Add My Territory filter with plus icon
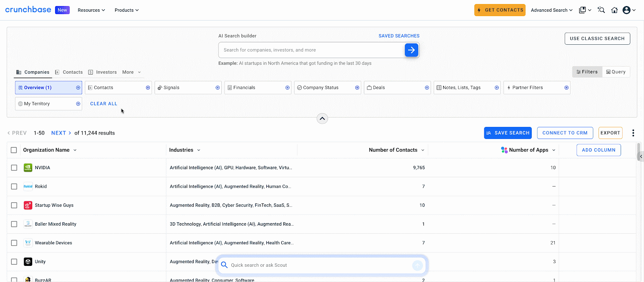644x282 pixels. pos(78,104)
